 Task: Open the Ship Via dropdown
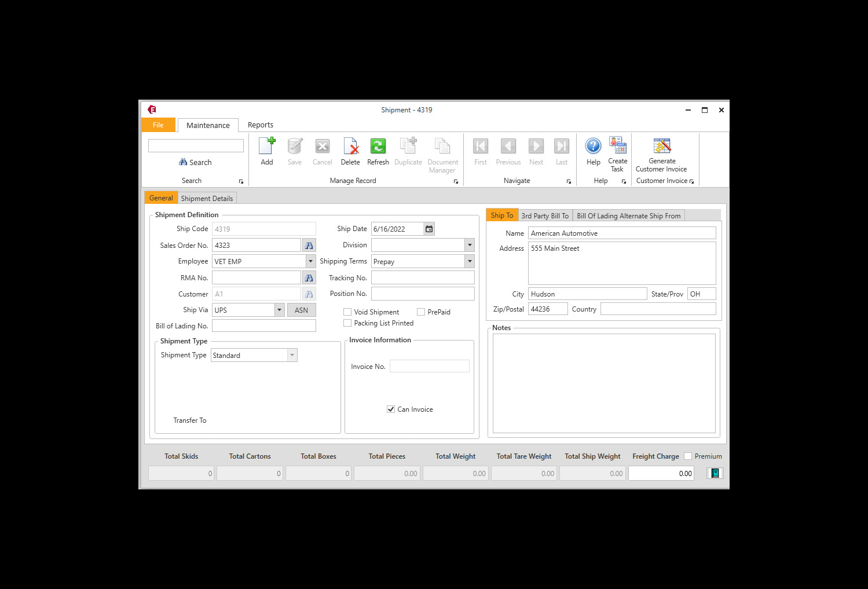[279, 310]
